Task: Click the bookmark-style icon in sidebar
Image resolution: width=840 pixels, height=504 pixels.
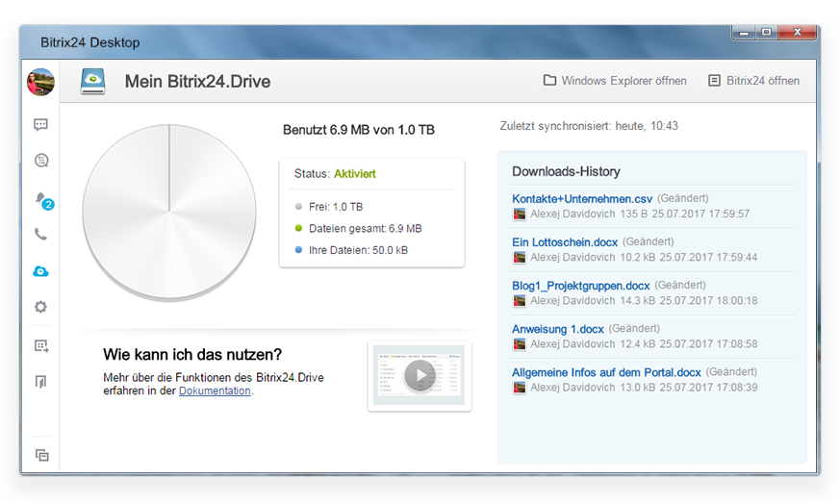Action: pyautogui.click(x=40, y=381)
